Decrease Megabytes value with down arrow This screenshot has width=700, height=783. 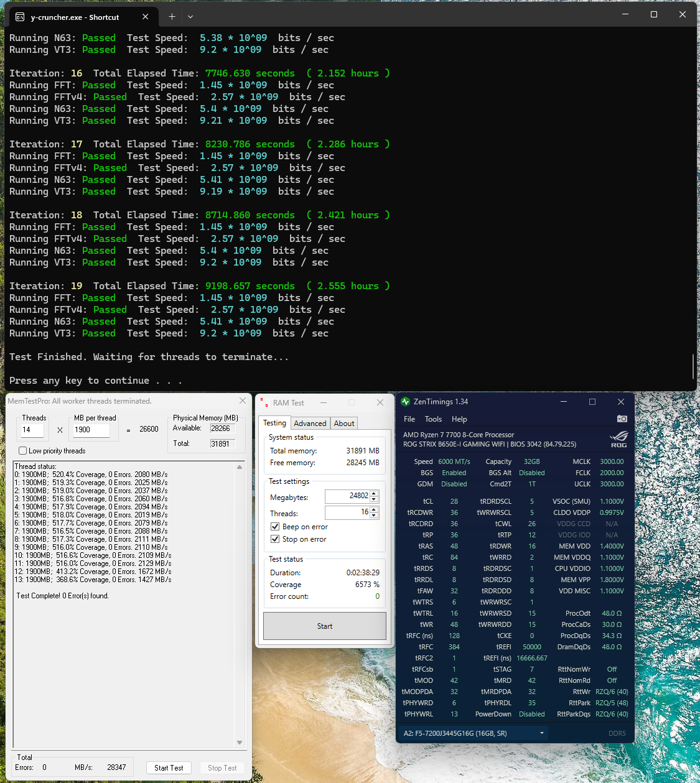pyautogui.click(x=374, y=499)
